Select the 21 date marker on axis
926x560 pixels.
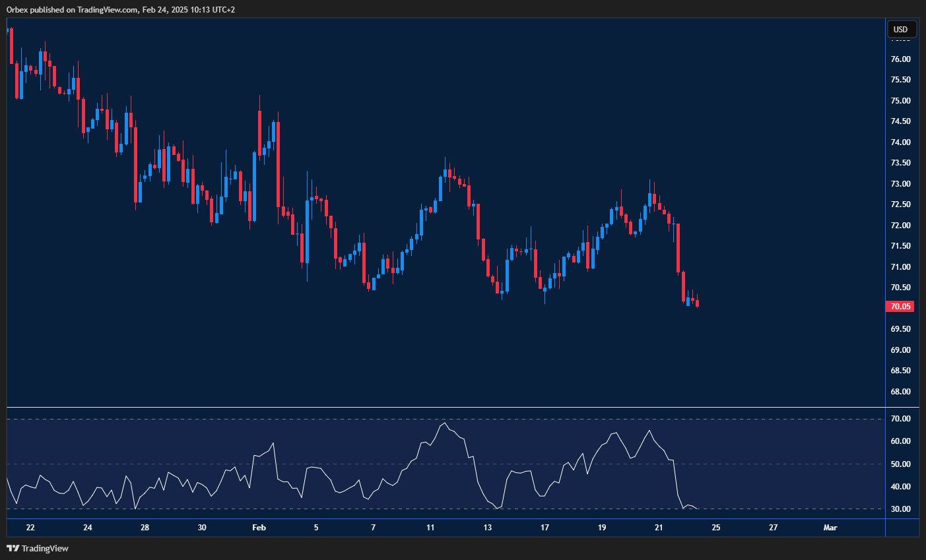click(658, 528)
